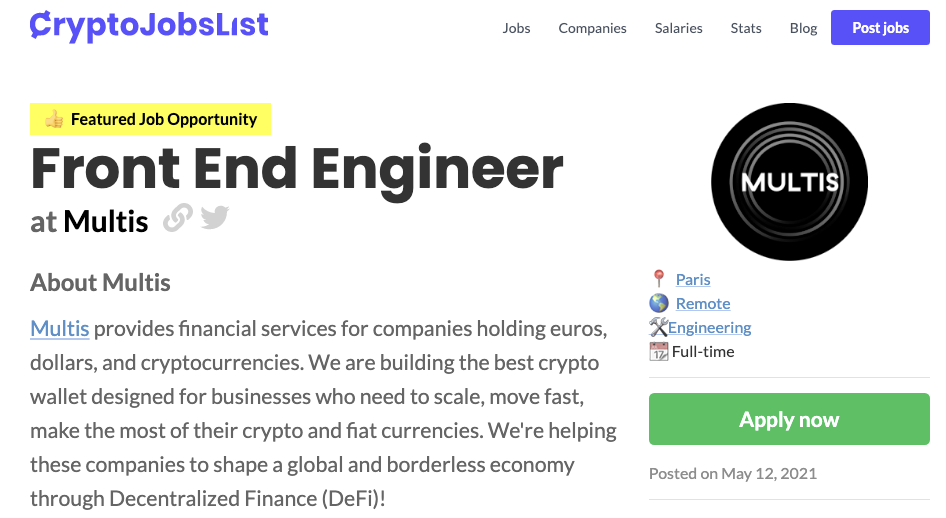Screen dimensions: 946x518
Task: Click the green Apply now button
Action: [x=789, y=419]
